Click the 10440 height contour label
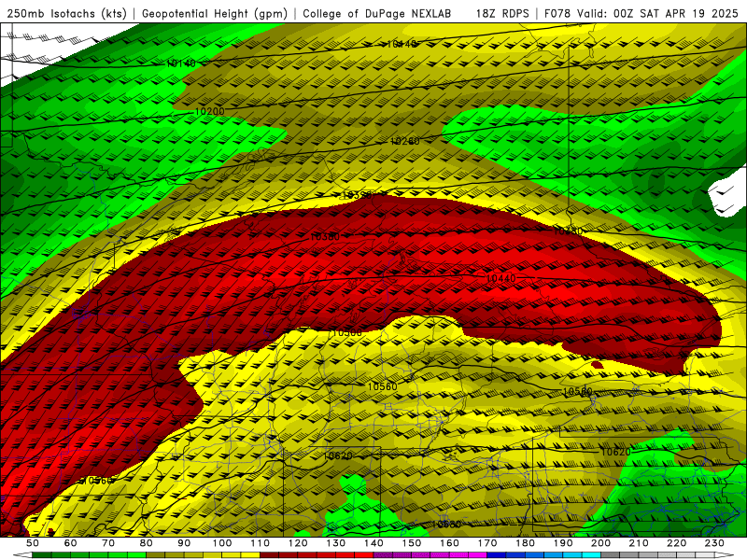 (500, 278)
